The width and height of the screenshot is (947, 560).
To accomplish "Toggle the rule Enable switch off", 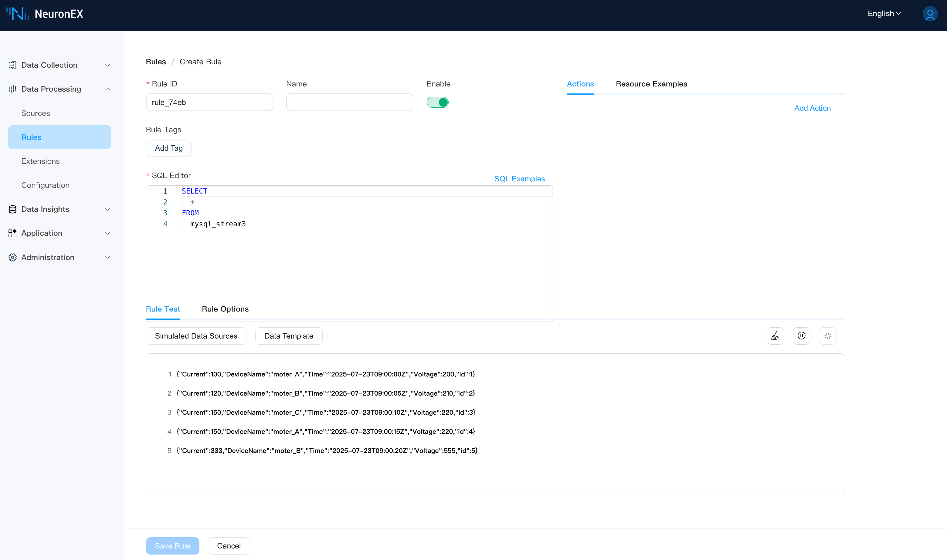I will point(437,102).
